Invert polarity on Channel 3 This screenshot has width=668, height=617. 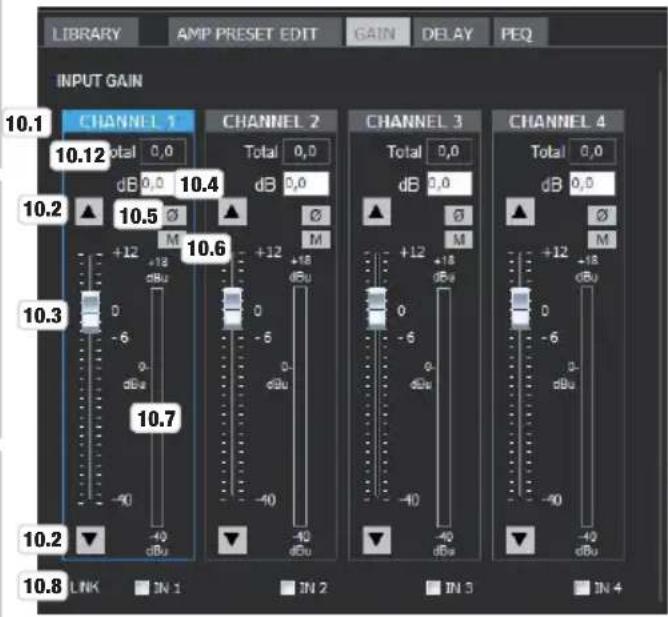click(x=458, y=215)
